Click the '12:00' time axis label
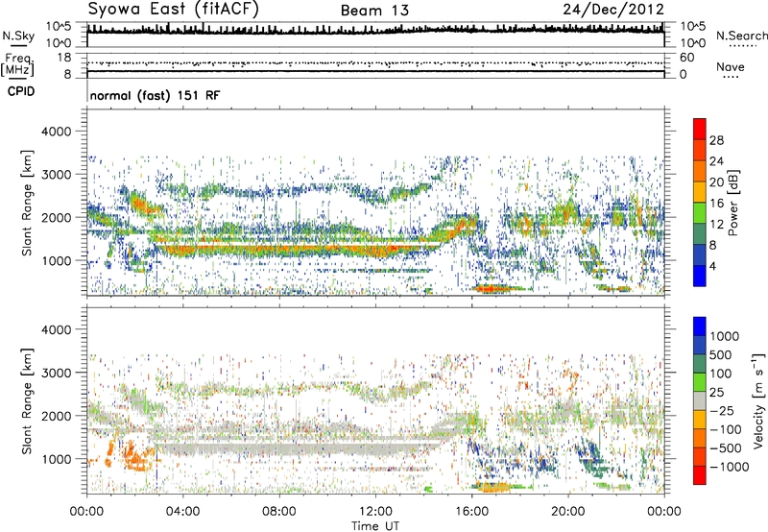Viewport: 768px width, 532px height. [x=375, y=512]
